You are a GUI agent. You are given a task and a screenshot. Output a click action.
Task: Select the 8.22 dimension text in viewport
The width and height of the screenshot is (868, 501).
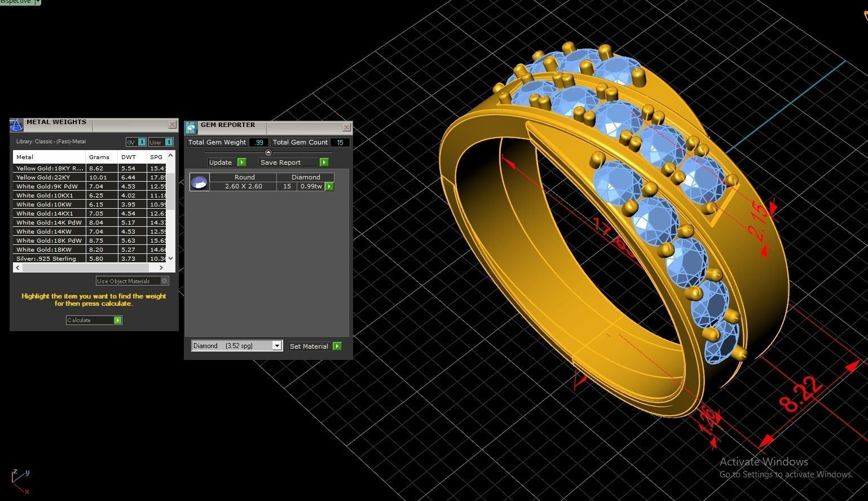(800, 395)
